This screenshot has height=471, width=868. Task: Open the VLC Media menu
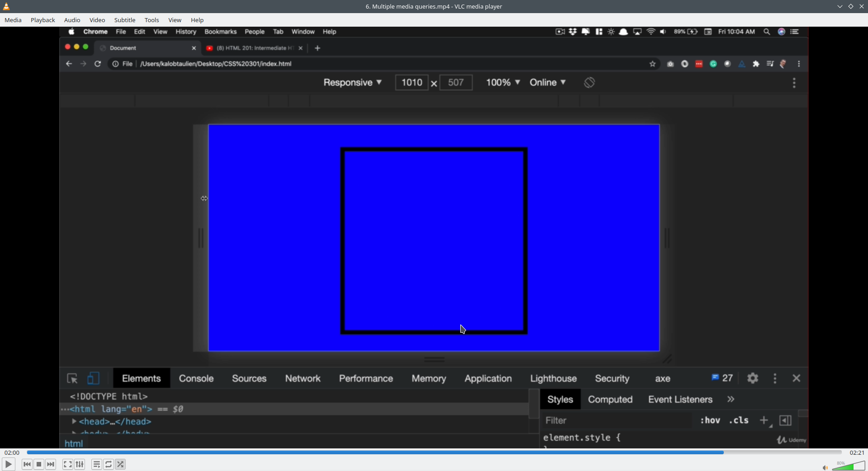click(13, 20)
